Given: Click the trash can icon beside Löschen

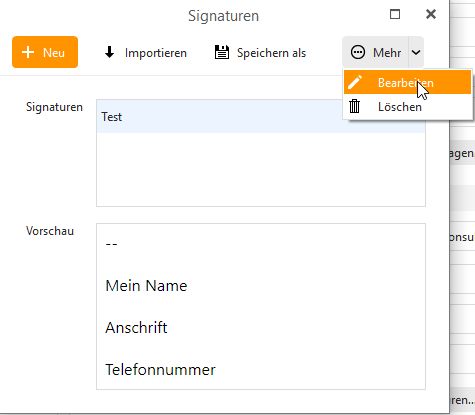Looking at the screenshot, I should 354,106.
